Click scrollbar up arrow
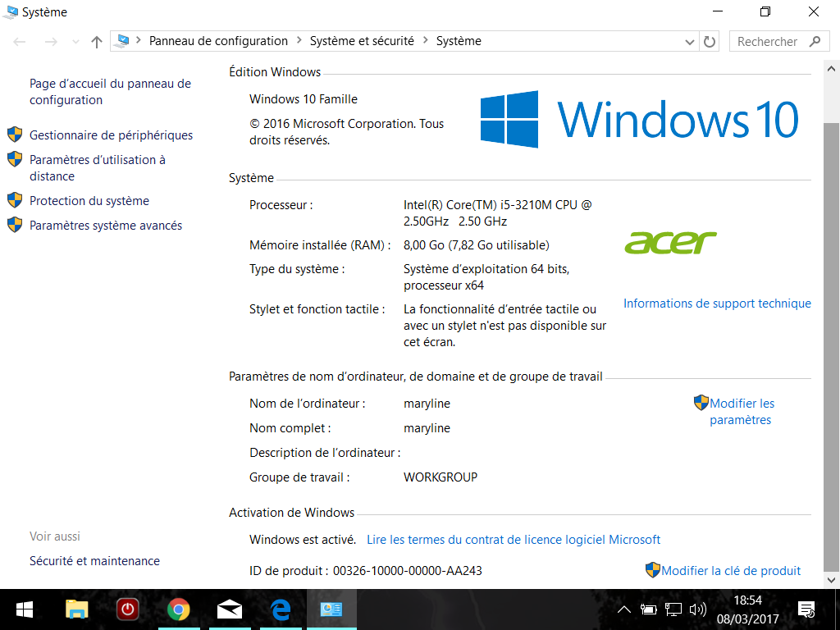Viewport: 840px width, 630px height. pyautogui.click(x=831, y=69)
